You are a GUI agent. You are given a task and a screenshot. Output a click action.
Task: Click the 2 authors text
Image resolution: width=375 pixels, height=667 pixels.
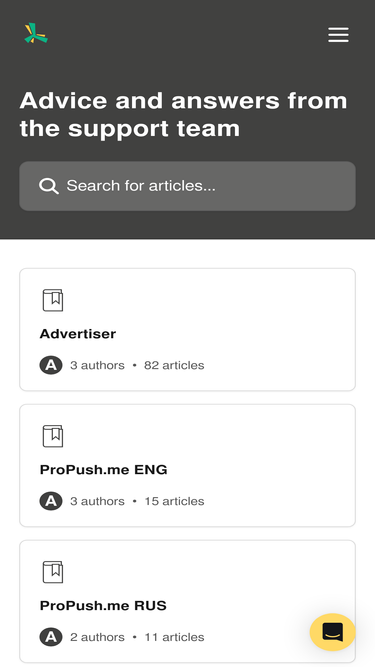click(97, 637)
